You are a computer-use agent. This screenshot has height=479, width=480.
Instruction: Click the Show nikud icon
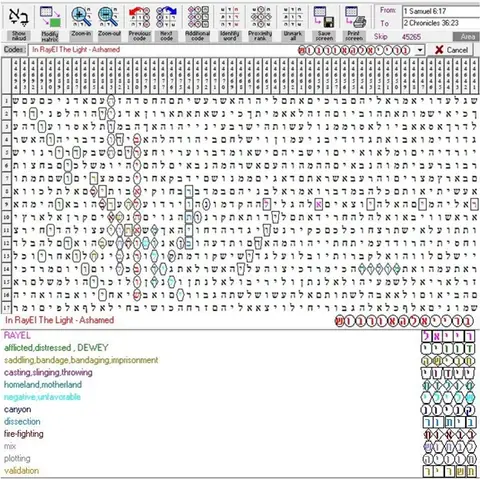coord(19,17)
